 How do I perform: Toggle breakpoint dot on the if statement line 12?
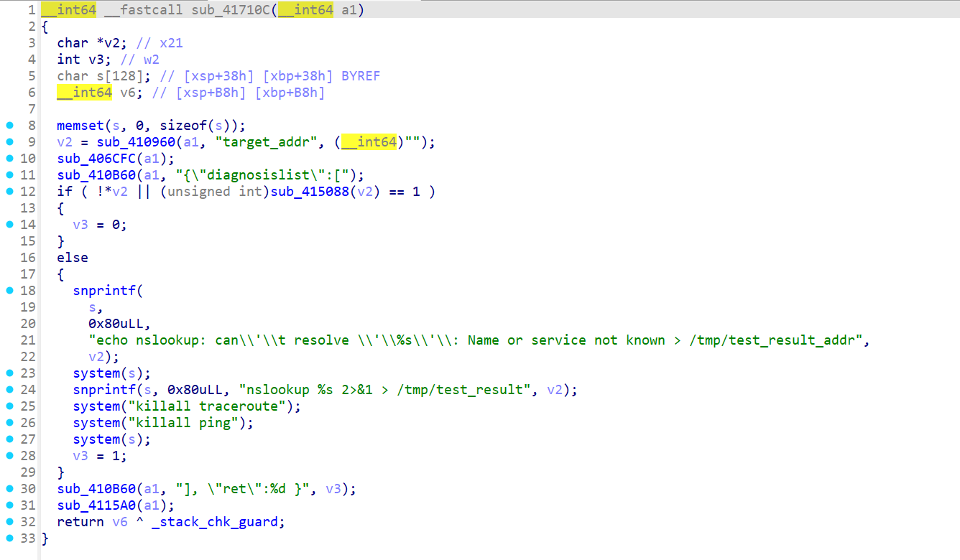(x=9, y=192)
